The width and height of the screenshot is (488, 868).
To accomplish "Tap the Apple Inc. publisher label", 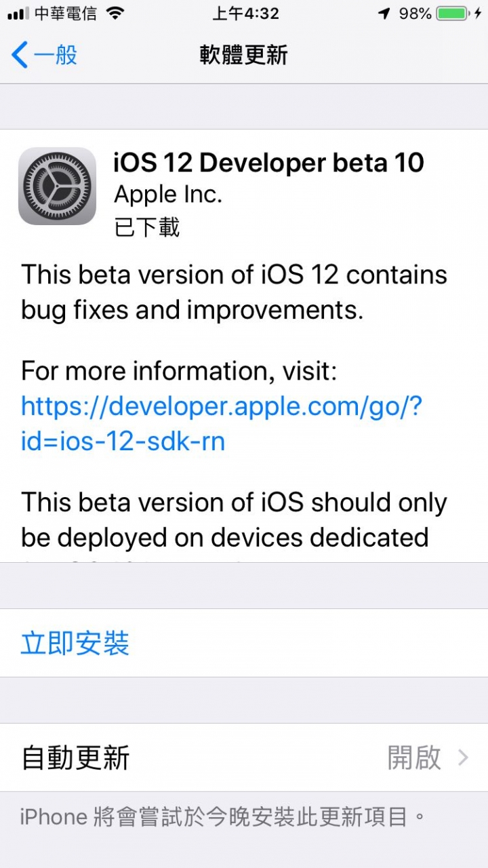I will pos(168,195).
